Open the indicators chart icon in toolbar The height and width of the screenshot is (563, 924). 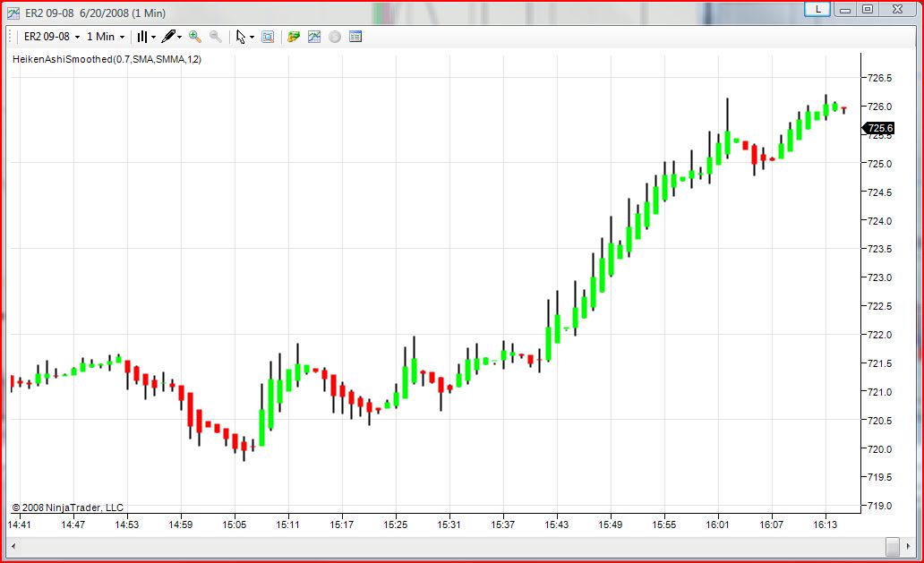coord(314,37)
